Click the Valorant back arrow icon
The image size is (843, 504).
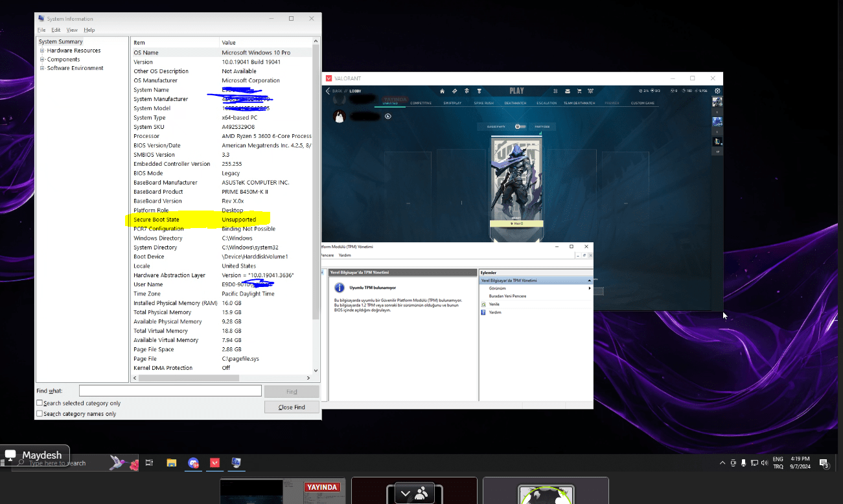[x=328, y=91]
